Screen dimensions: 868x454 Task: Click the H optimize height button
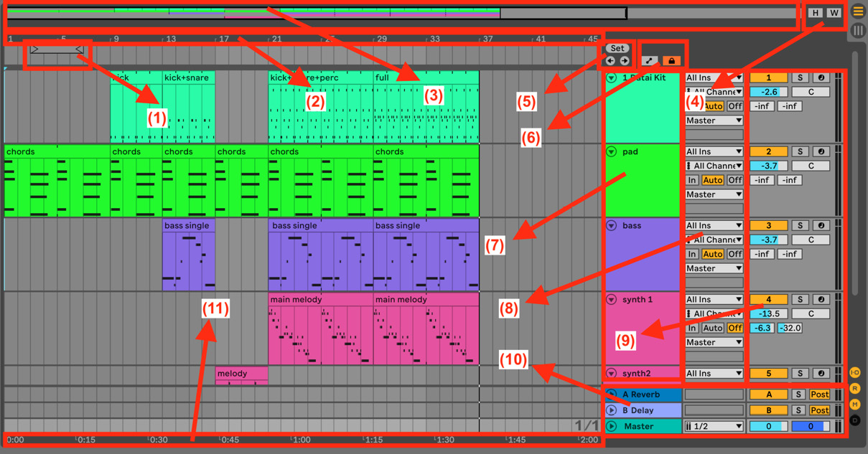[816, 12]
